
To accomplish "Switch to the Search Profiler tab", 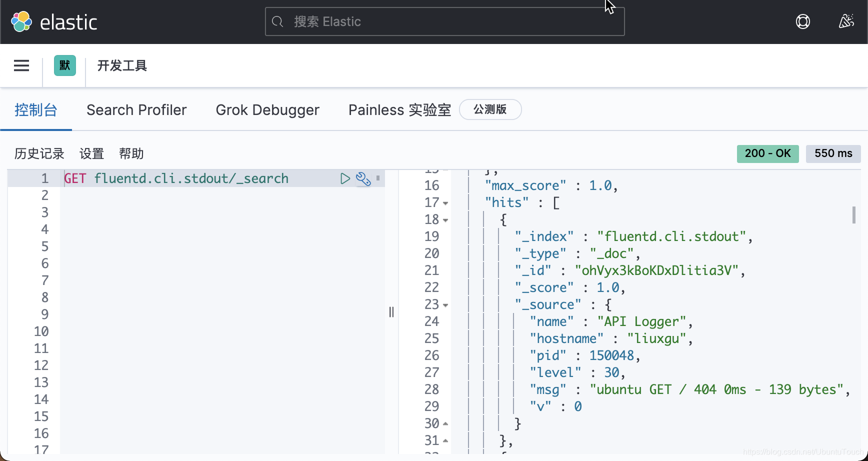I will (136, 110).
